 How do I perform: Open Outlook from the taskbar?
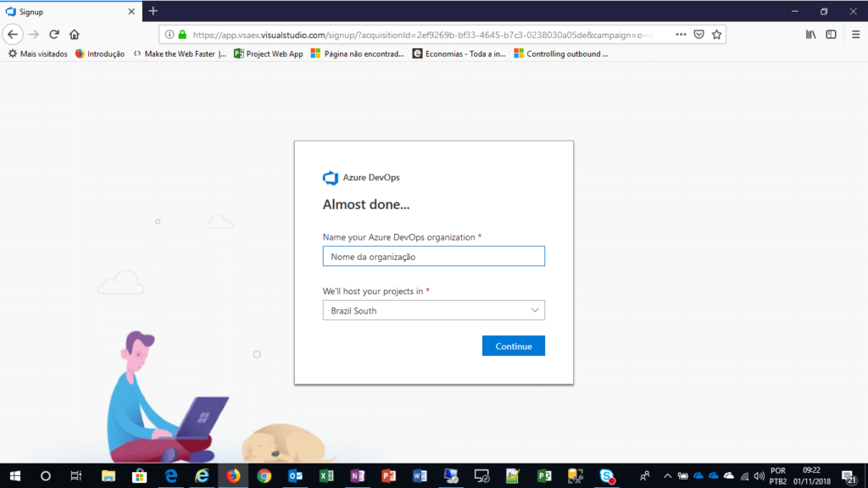[x=295, y=476]
